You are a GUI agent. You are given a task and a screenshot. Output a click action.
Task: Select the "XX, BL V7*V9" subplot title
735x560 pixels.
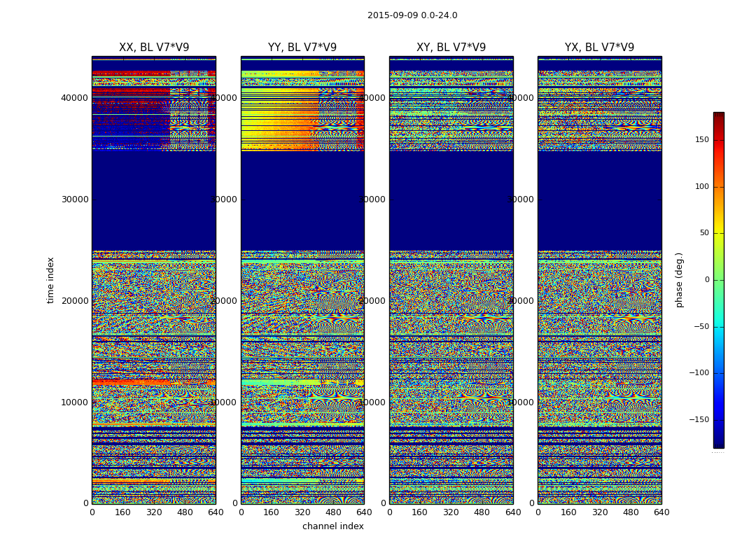click(x=154, y=48)
